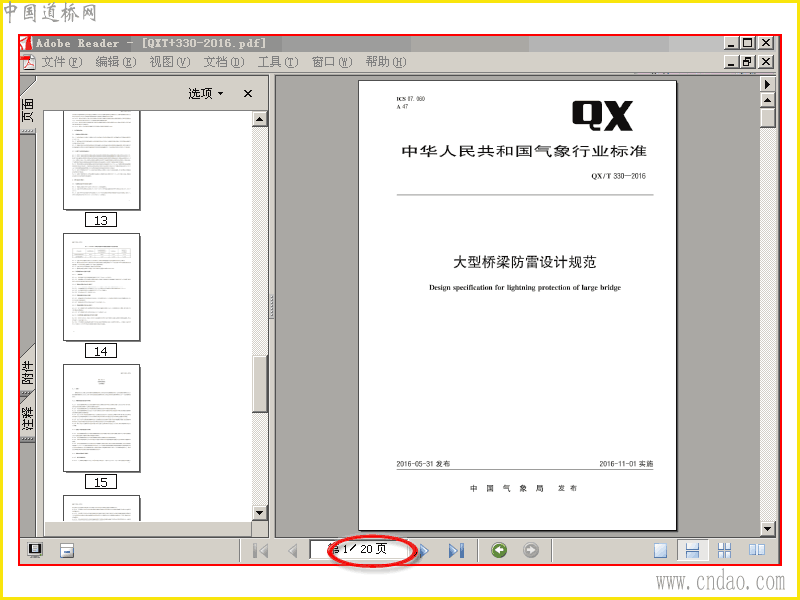Click the English title Design specification text
This screenshot has width=800, height=600.
(x=524, y=288)
